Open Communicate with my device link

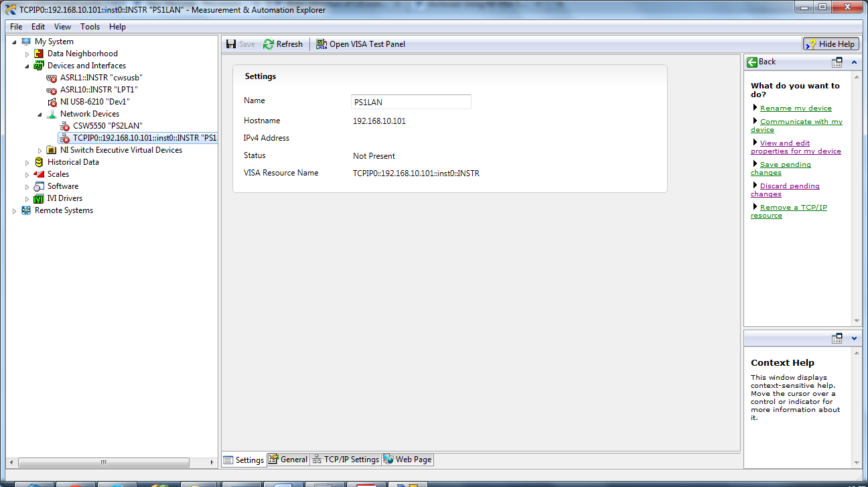[796, 125]
